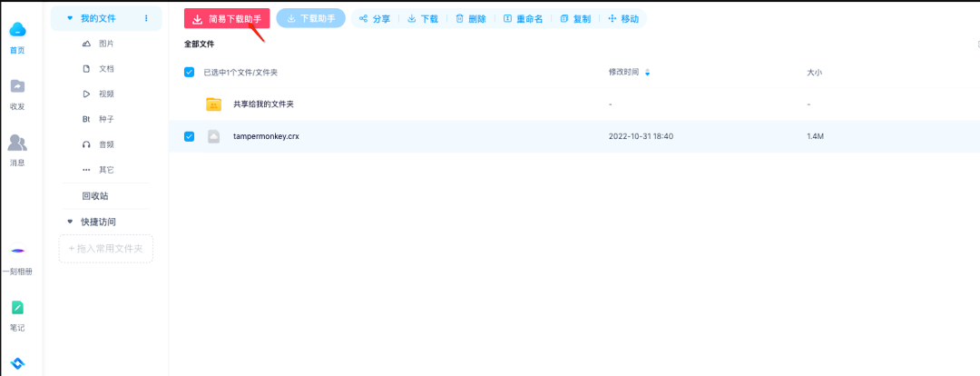Filter files by 音频
980x376 pixels.
(105, 144)
